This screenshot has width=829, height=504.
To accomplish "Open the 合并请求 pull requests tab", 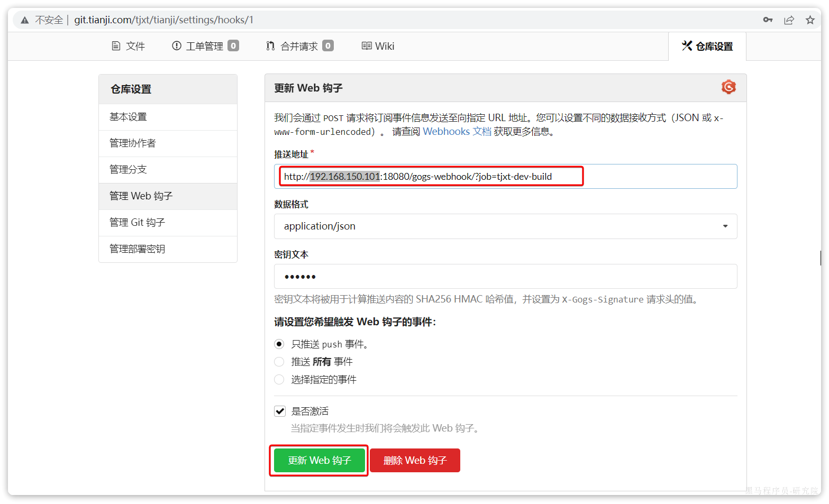I will [299, 46].
